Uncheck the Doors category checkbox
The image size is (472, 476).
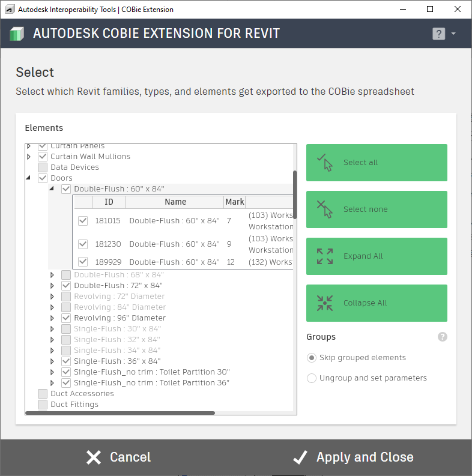(x=43, y=178)
